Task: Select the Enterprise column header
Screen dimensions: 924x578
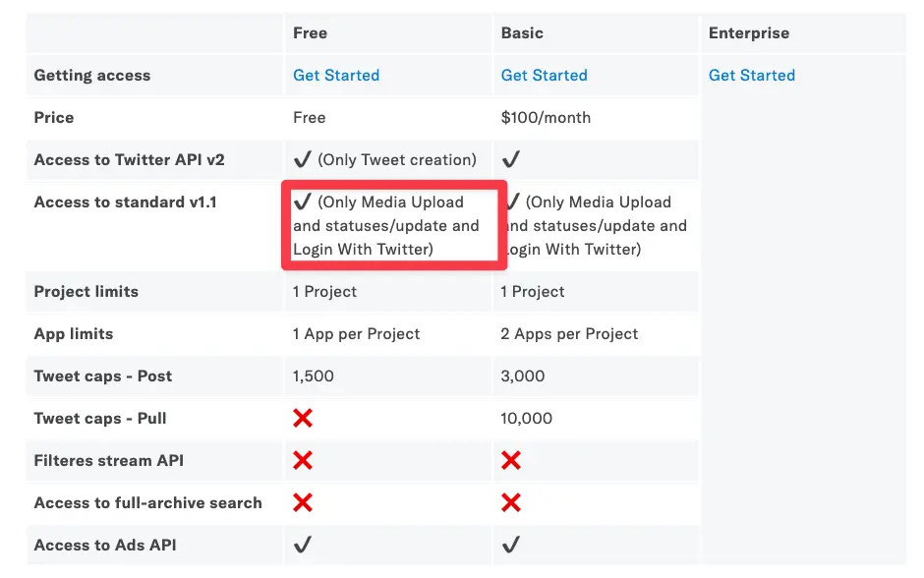Action: [x=749, y=32]
